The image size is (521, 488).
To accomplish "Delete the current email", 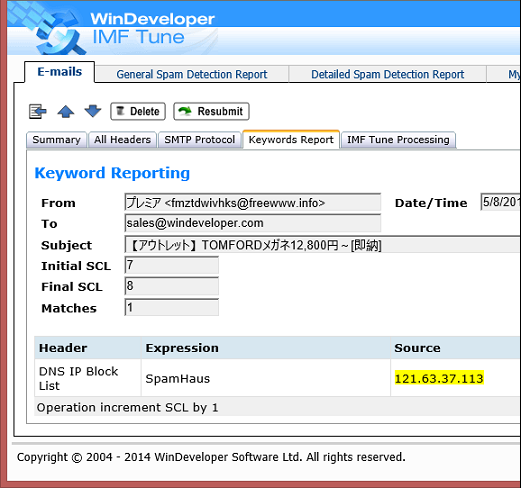I will coord(138,111).
